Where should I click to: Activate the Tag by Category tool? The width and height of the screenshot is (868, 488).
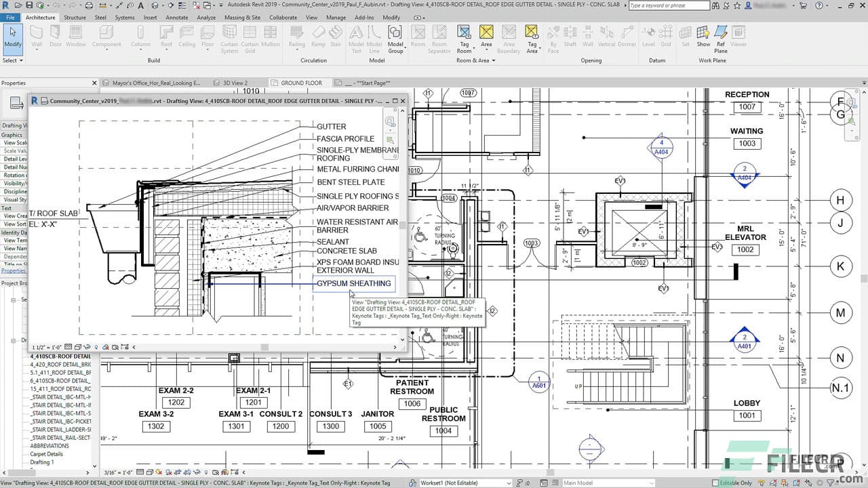point(464,34)
